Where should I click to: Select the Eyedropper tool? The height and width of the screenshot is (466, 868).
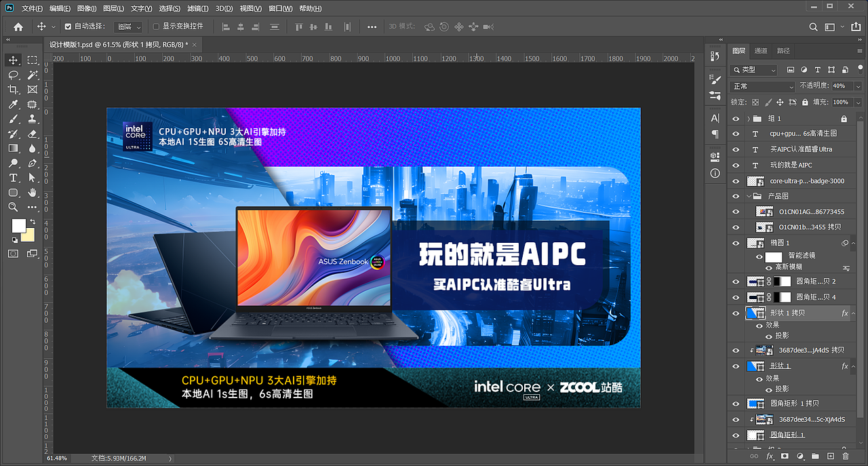[13, 104]
